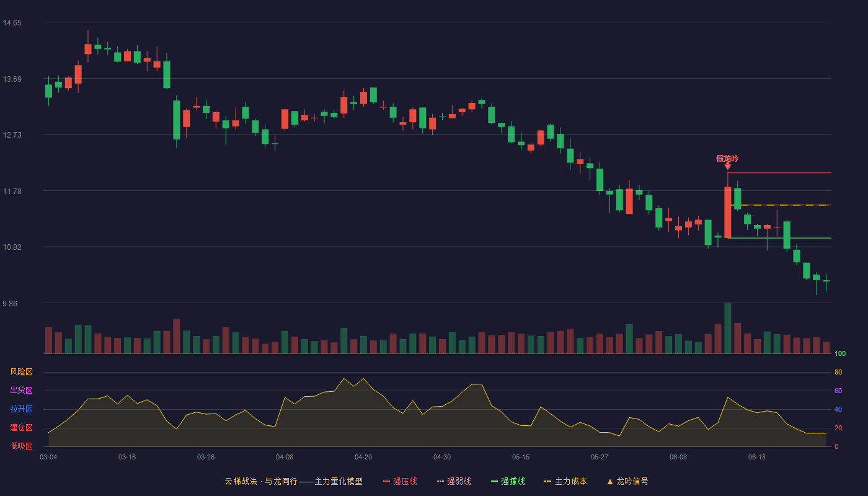
Task: Click the 04-30 date axis label
Action: coord(442,457)
